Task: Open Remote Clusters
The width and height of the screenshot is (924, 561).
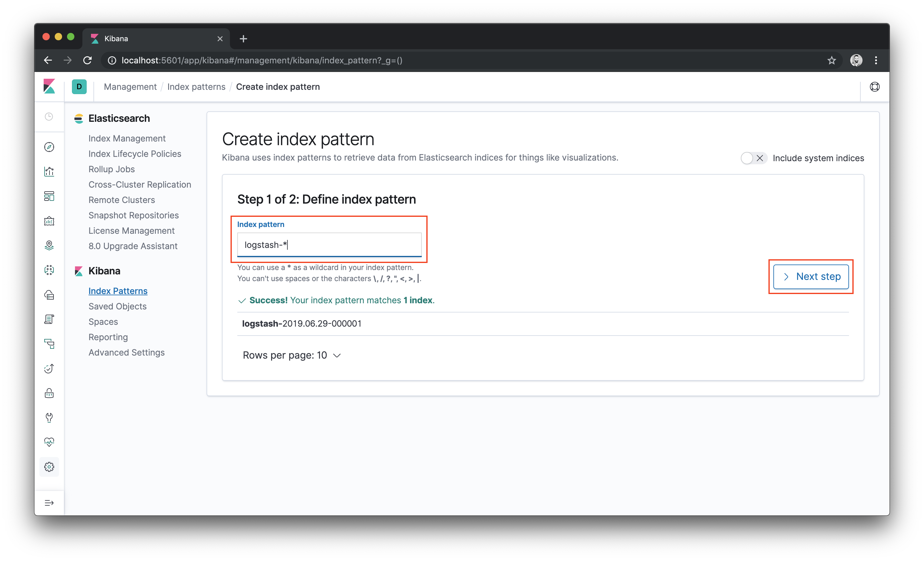Action: (x=121, y=200)
